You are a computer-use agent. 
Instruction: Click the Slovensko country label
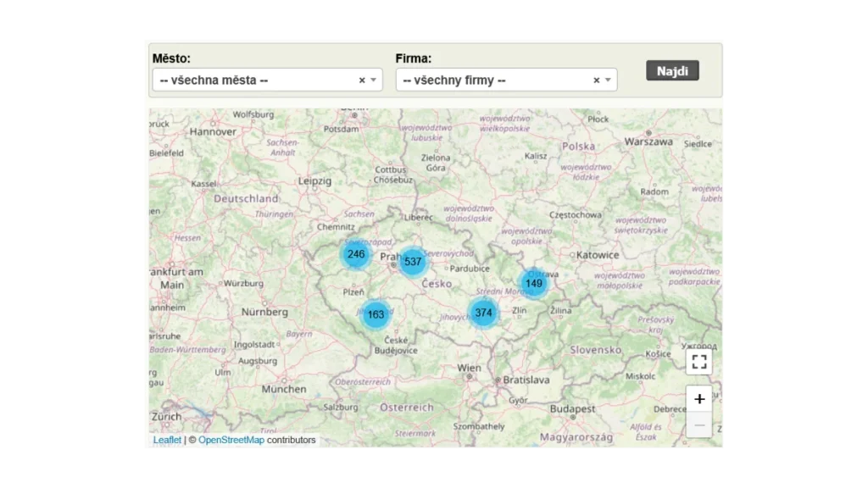coord(596,350)
